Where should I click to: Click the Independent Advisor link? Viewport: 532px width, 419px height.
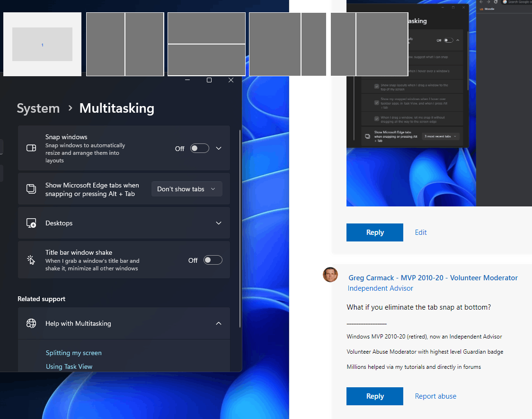point(381,288)
